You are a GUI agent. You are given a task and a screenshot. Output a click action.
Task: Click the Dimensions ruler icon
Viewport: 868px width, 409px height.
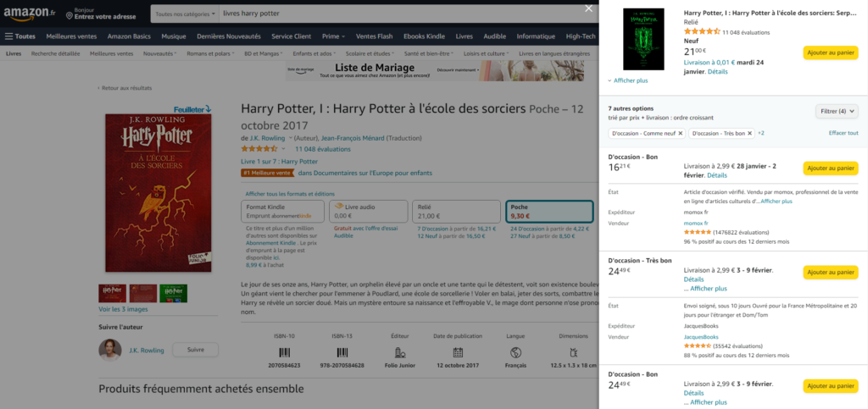574,352
